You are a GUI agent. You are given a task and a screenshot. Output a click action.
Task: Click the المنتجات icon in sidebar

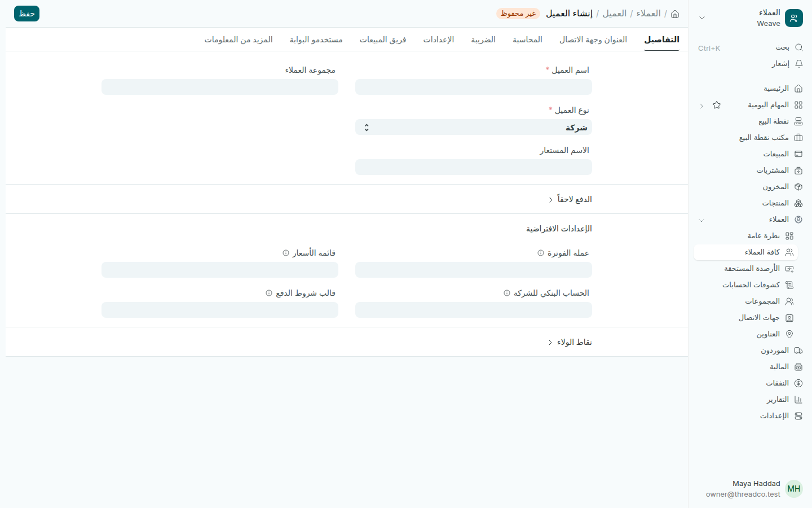point(798,203)
